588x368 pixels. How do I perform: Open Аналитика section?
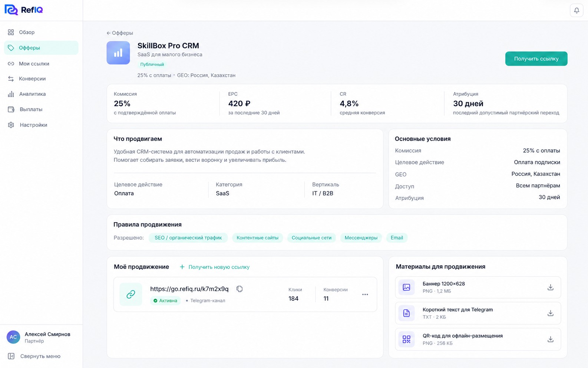click(x=41, y=94)
